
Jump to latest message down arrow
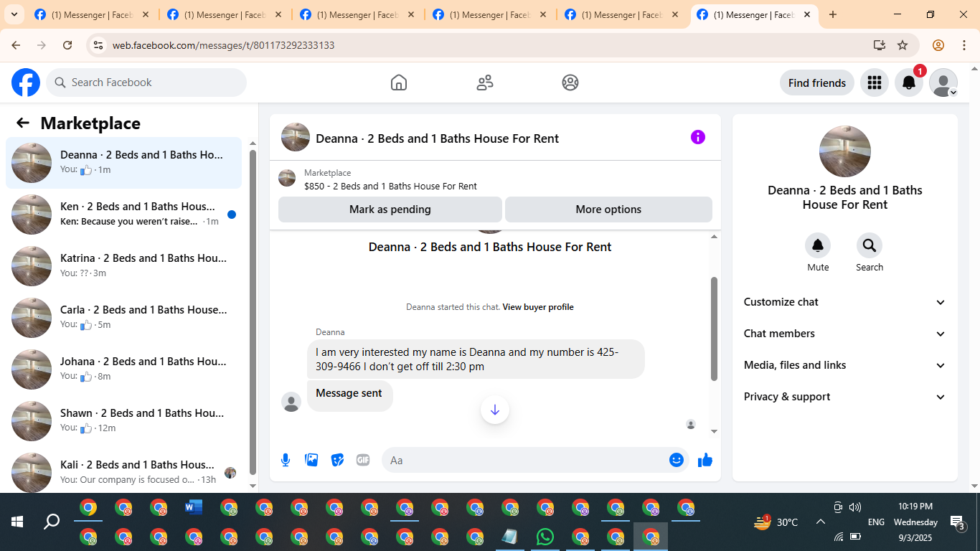(x=495, y=410)
